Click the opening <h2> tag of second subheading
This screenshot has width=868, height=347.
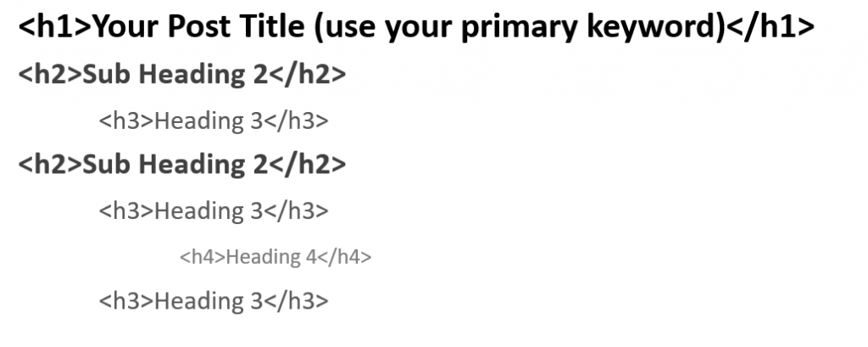coord(50,164)
